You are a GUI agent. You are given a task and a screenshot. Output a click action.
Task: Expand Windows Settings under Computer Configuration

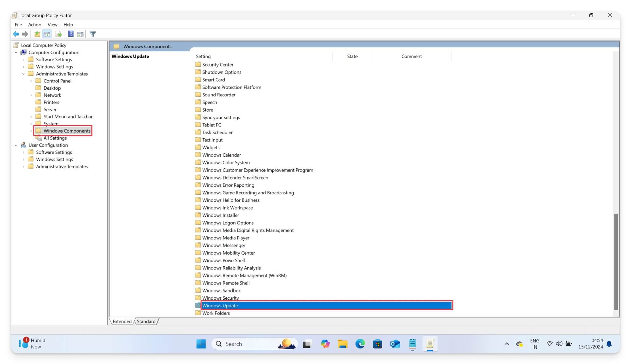point(23,67)
